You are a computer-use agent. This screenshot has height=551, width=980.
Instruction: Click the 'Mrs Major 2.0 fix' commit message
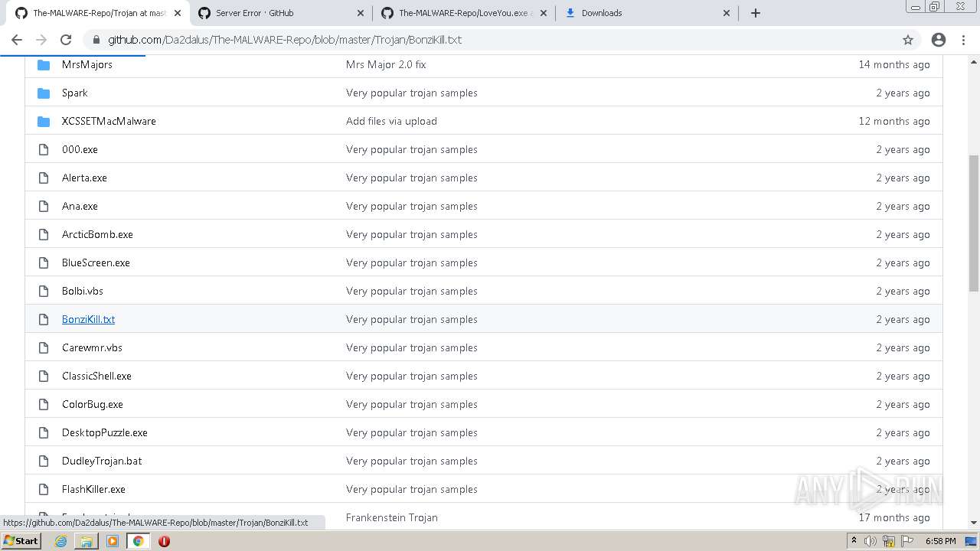click(x=386, y=64)
